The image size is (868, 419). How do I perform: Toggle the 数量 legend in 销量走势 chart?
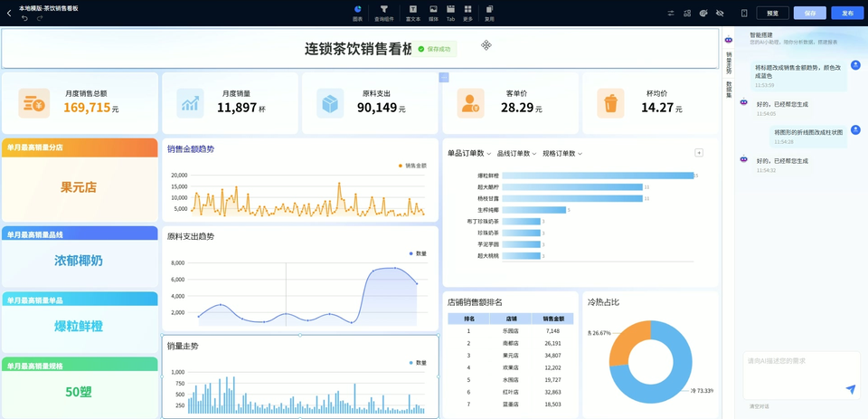418,363
